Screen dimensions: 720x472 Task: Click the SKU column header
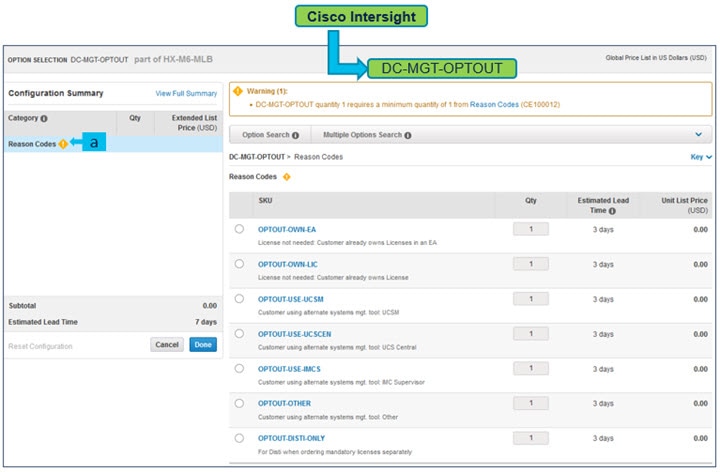pyautogui.click(x=265, y=201)
